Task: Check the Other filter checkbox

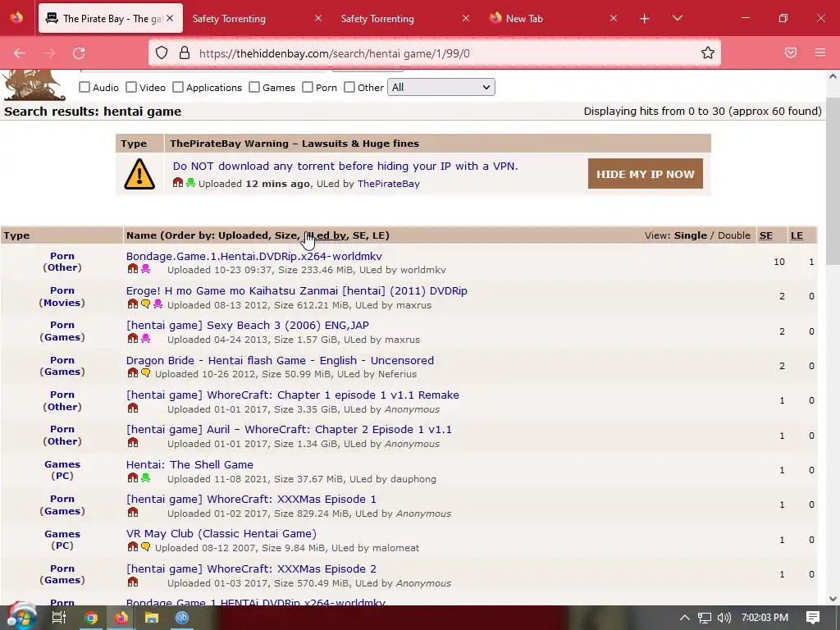Action: [x=349, y=87]
